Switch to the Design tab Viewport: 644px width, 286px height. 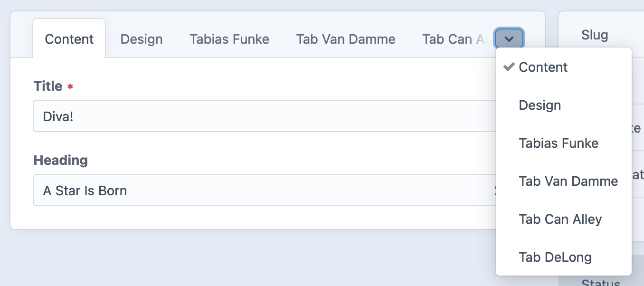141,39
